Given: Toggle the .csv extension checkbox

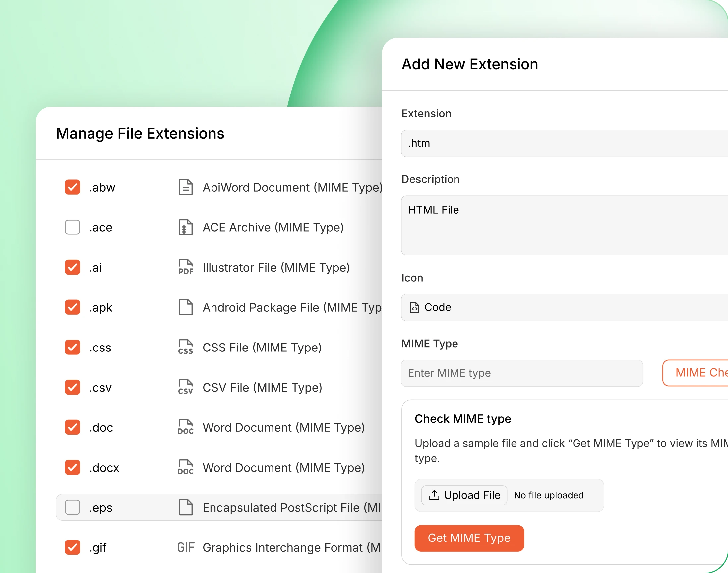Looking at the screenshot, I should pyautogui.click(x=72, y=387).
